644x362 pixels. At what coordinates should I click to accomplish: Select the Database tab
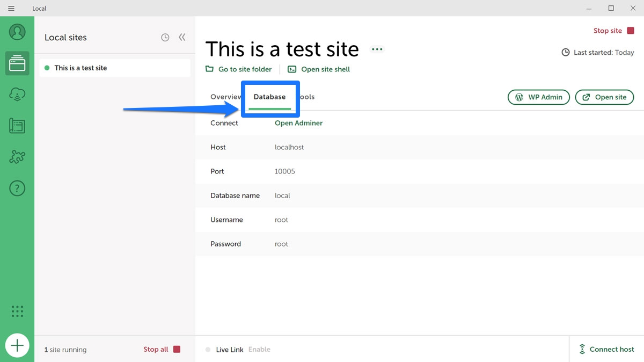(x=269, y=97)
